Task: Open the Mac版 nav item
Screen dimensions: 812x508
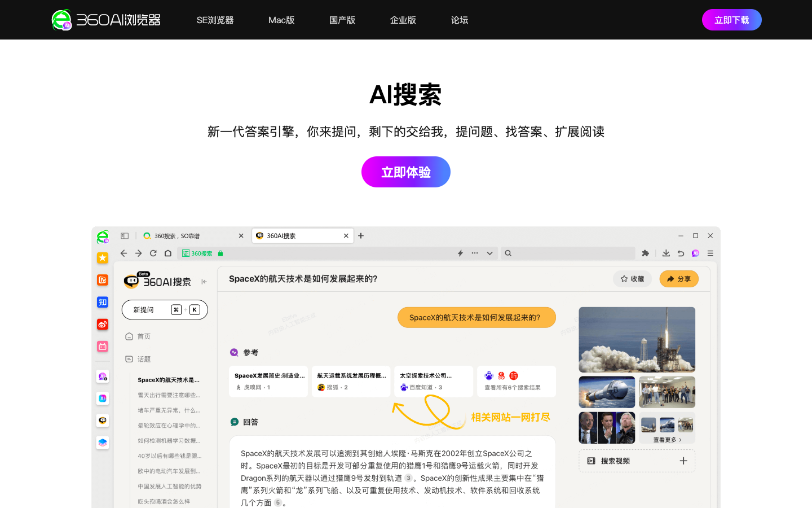Action: click(x=281, y=20)
